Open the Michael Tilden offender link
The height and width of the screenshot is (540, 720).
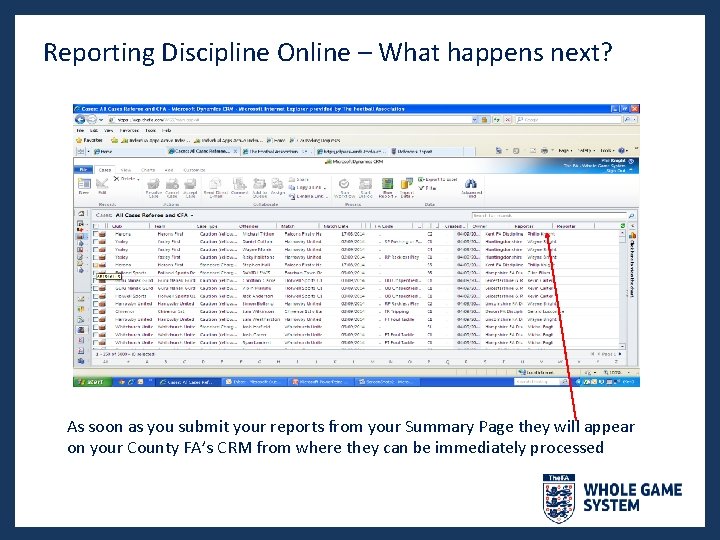pos(258,234)
